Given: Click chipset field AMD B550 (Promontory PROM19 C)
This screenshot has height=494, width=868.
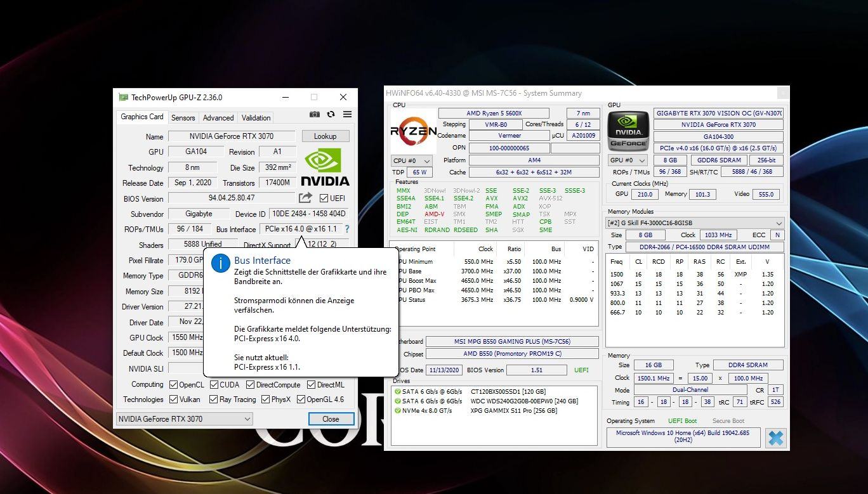Looking at the screenshot, I should tap(512, 353).
